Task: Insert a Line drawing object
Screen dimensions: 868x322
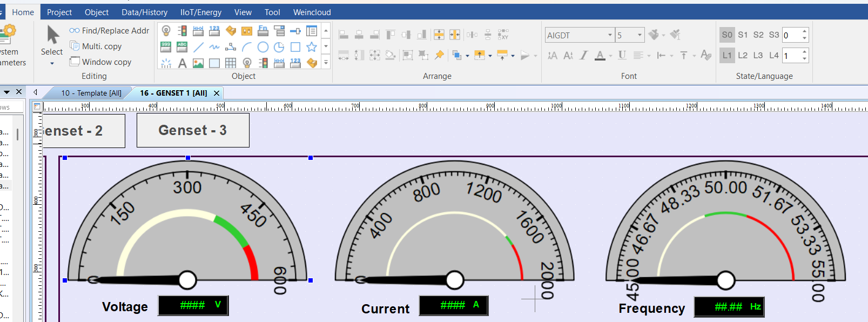Action: tap(198, 47)
